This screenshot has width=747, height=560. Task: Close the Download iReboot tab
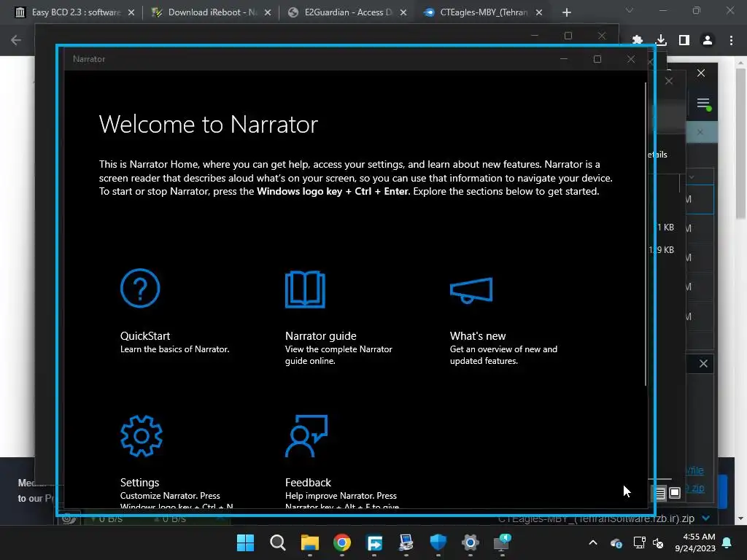(268, 13)
